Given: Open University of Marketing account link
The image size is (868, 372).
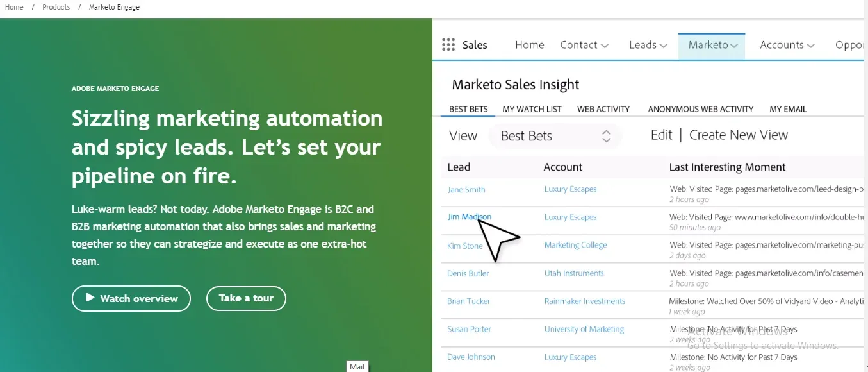Looking at the screenshot, I should [584, 329].
